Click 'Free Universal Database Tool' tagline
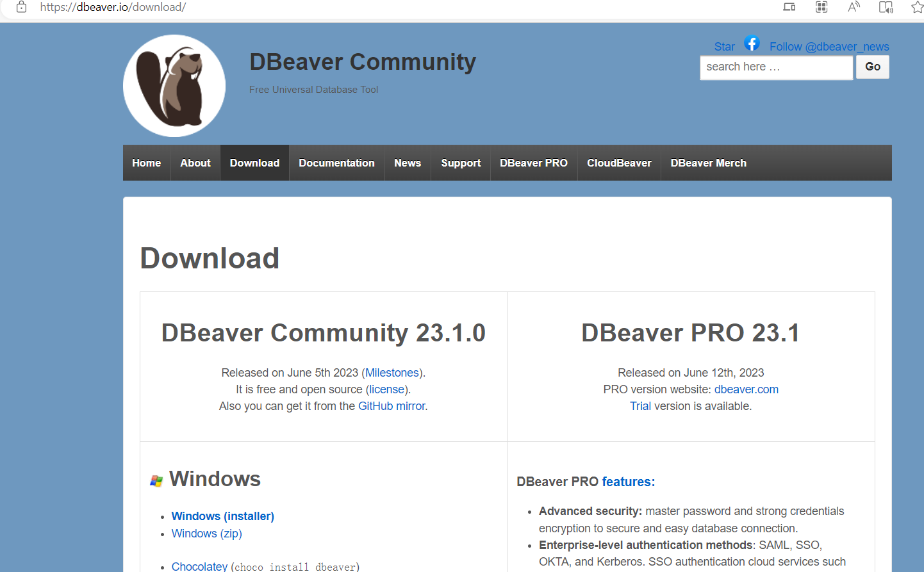This screenshot has height=572, width=924. [314, 90]
